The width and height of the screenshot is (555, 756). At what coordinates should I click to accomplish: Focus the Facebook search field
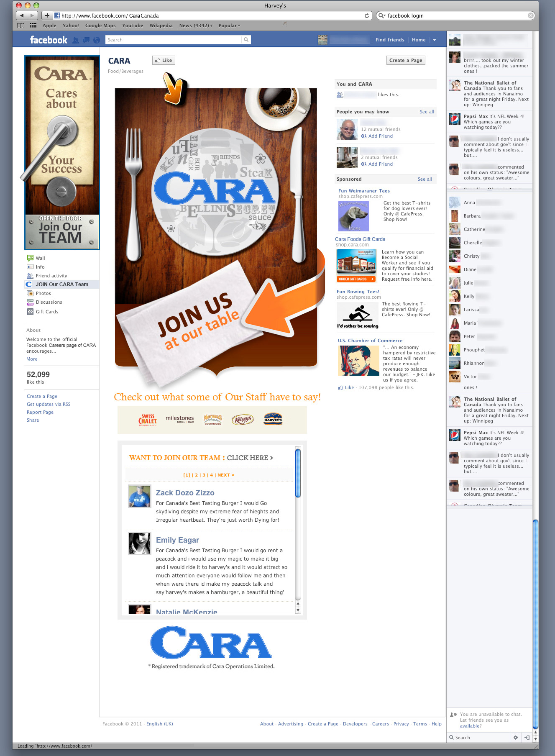coord(174,40)
